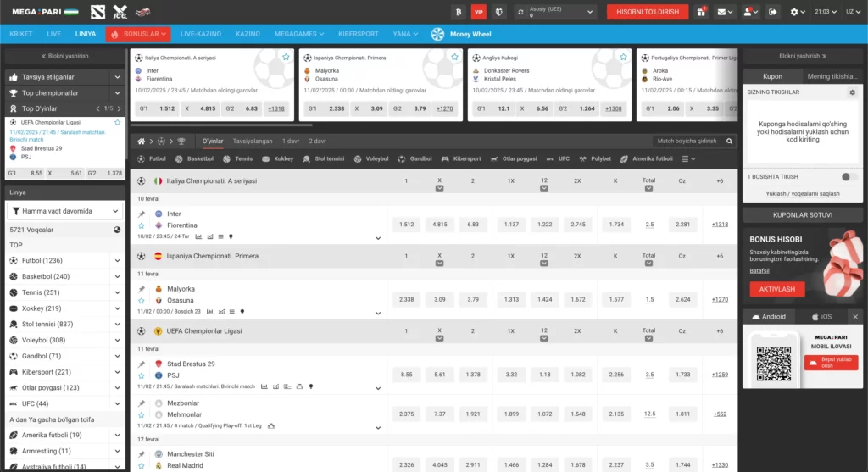Open the Batafsil link
This screenshot has height=472, width=868.
[x=759, y=271]
